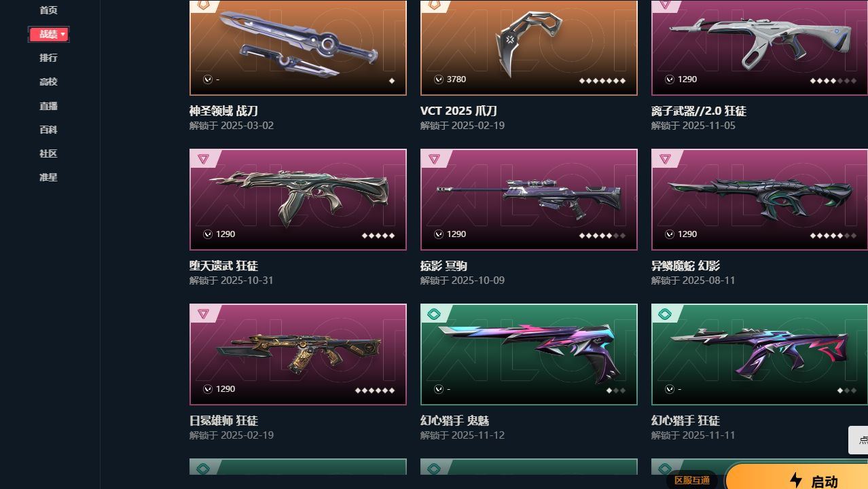Go to the 准星 sidebar item
This screenshot has height=489, width=868.
[x=48, y=177]
